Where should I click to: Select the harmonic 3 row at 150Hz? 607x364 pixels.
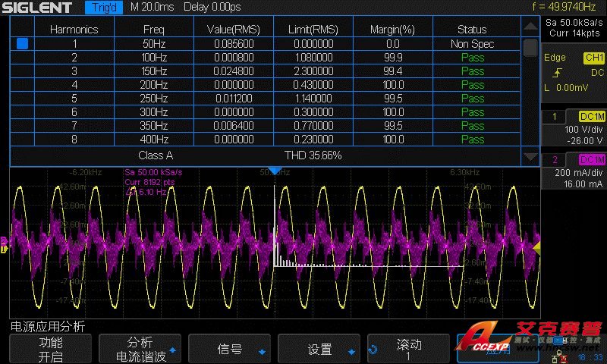point(266,71)
